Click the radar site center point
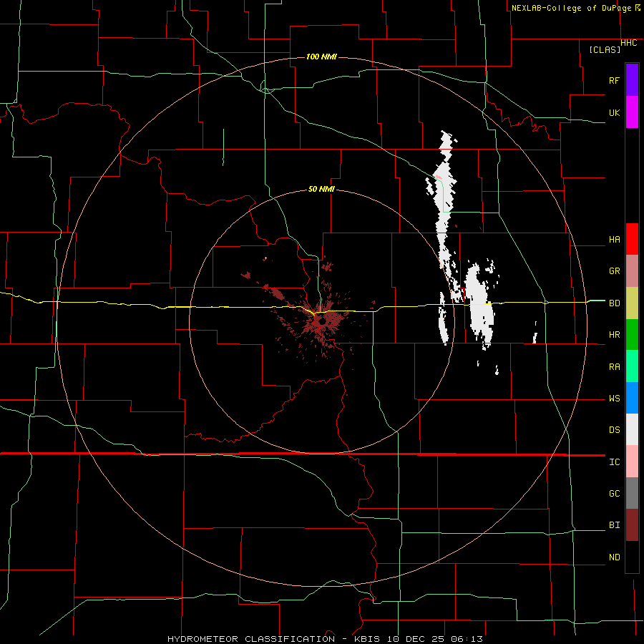 point(321,322)
